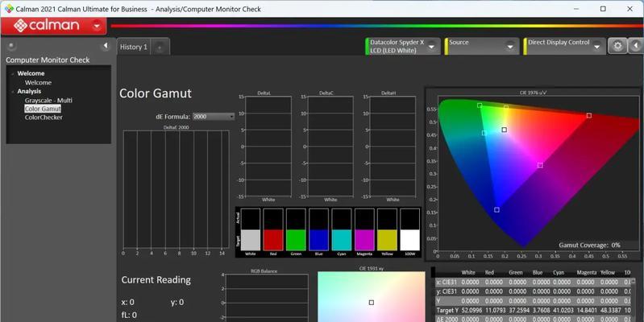Viewport: 644px width, 322px height.
Task: Click the Target Y row label
Action: [447, 311]
